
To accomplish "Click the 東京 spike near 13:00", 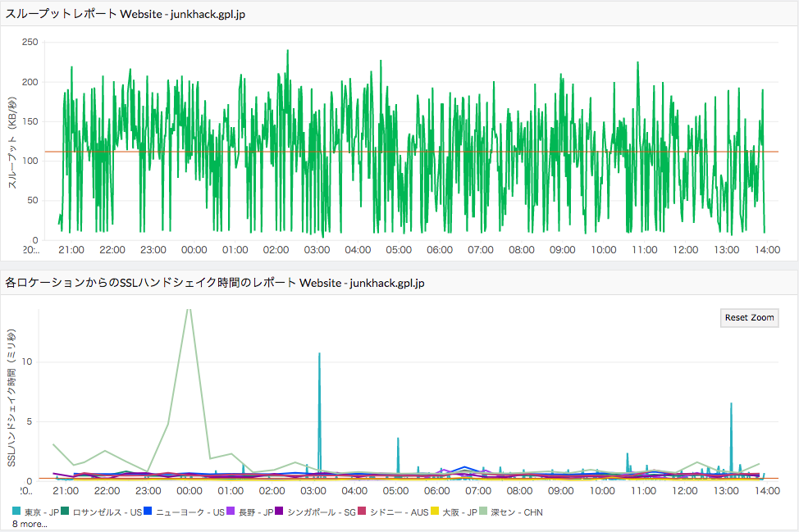I will [730, 404].
